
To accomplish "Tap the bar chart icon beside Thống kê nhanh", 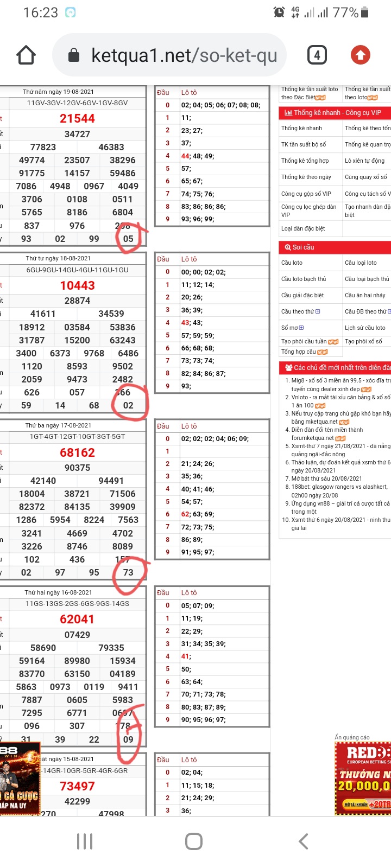I will tap(288, 113).
